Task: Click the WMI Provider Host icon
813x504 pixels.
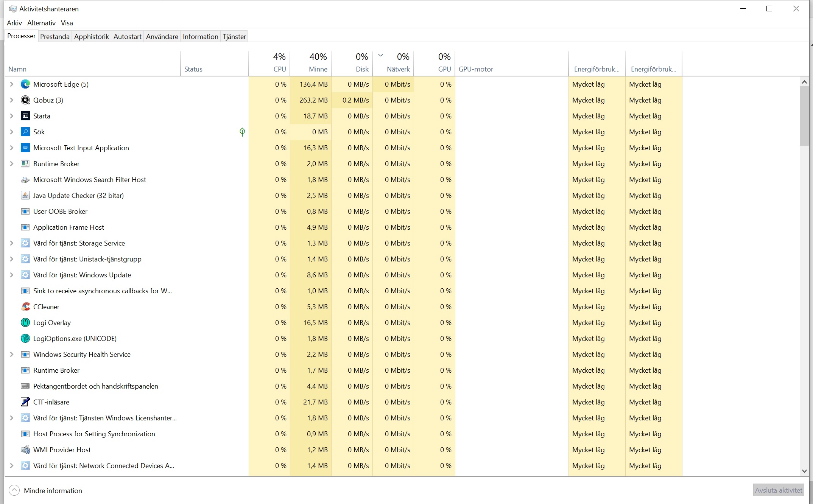Action: [x=25, y=450]
